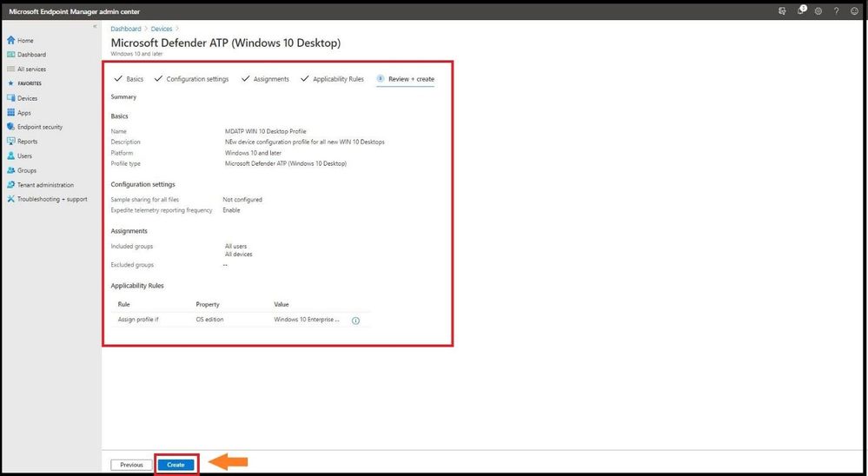Open Troubleshooting + support wrench icon

pos(11,199)
